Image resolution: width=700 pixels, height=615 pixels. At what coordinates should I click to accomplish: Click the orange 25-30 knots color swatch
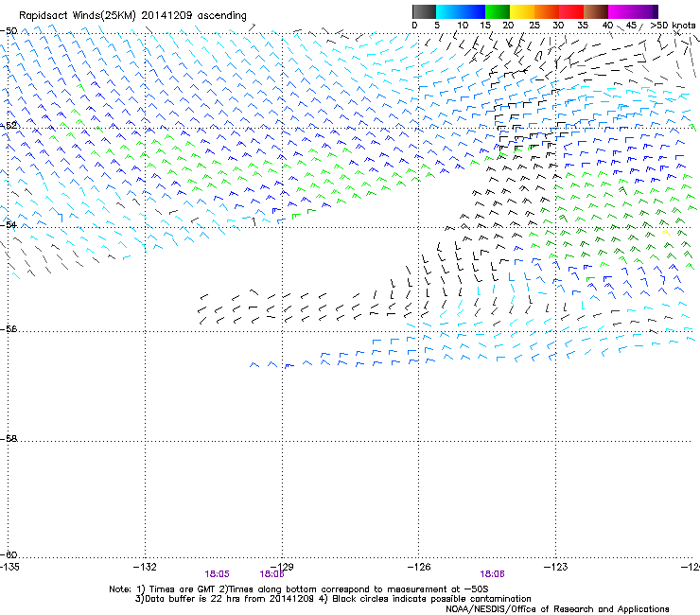coord(547,11)
